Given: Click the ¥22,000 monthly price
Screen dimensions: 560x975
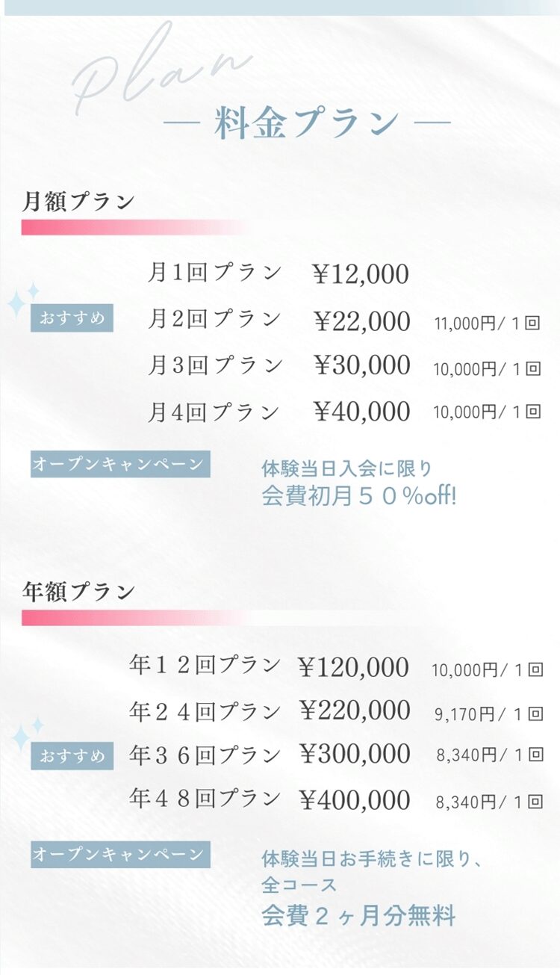Looking at the screenshot, I should (361, 321).
